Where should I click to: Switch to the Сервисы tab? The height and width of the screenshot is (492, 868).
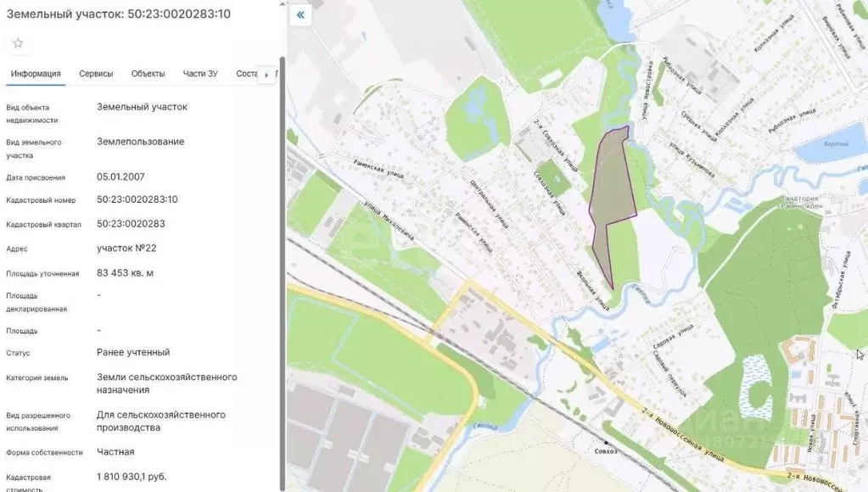(96, 74)
